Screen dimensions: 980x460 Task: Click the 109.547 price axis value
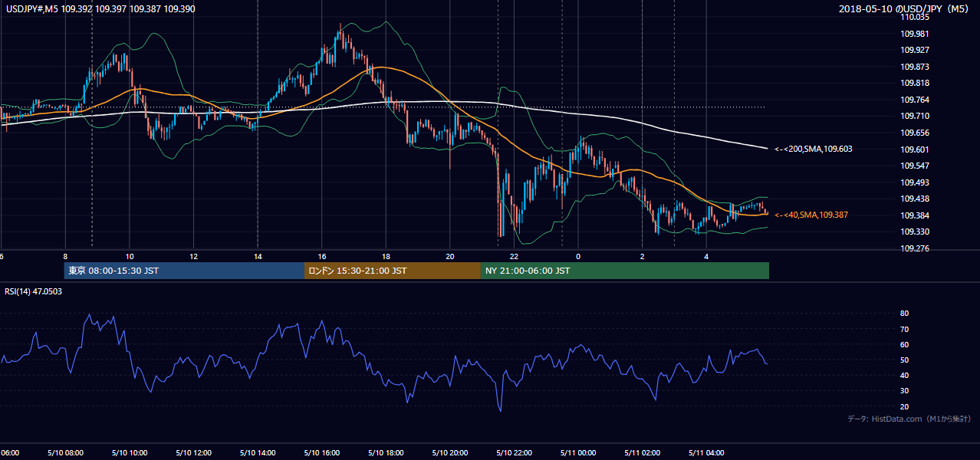pyautogui.click(x=916, y=166)
